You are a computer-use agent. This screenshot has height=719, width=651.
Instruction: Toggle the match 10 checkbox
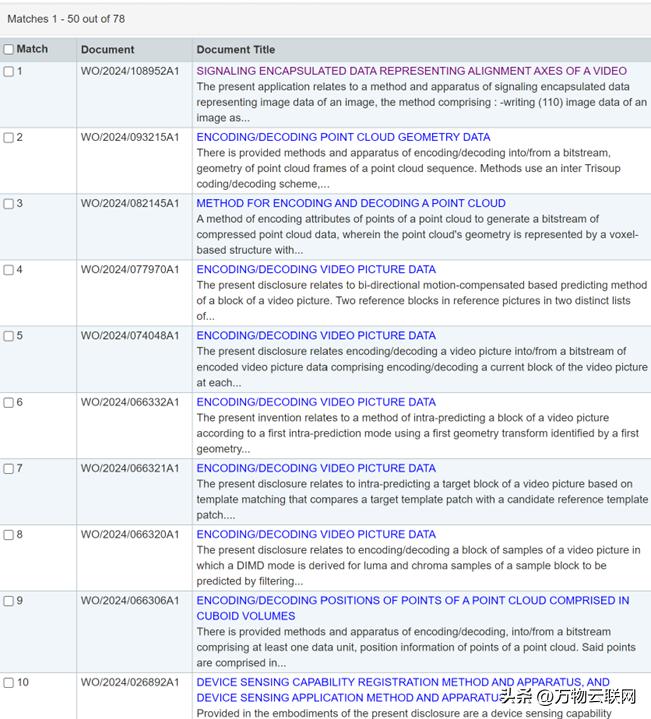click(9, 683)
